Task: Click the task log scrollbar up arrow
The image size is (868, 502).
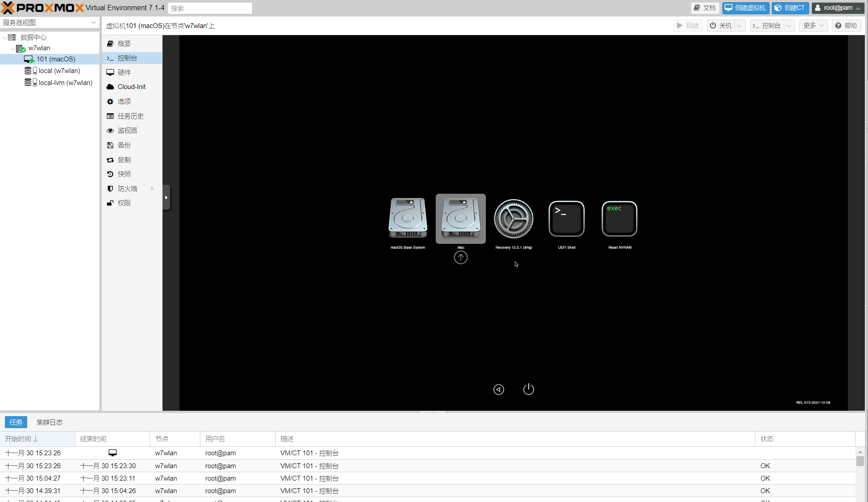Action: [x=860, y=451]
